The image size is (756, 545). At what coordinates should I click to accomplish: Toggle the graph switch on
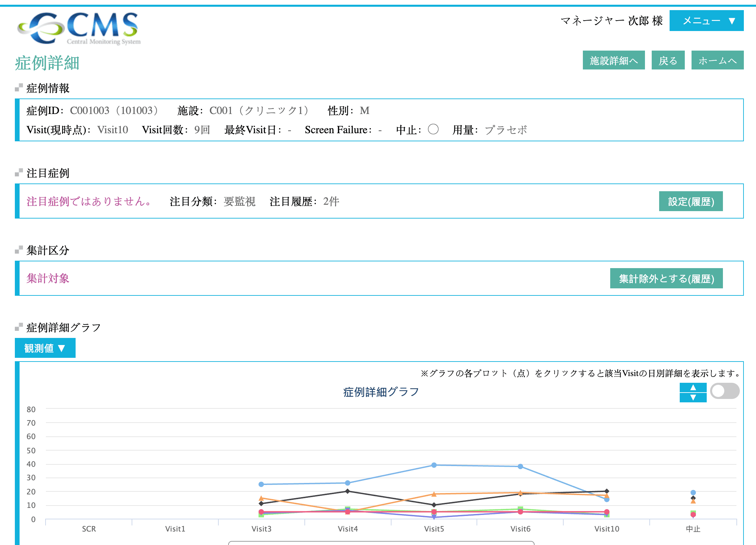pos(725,391)
